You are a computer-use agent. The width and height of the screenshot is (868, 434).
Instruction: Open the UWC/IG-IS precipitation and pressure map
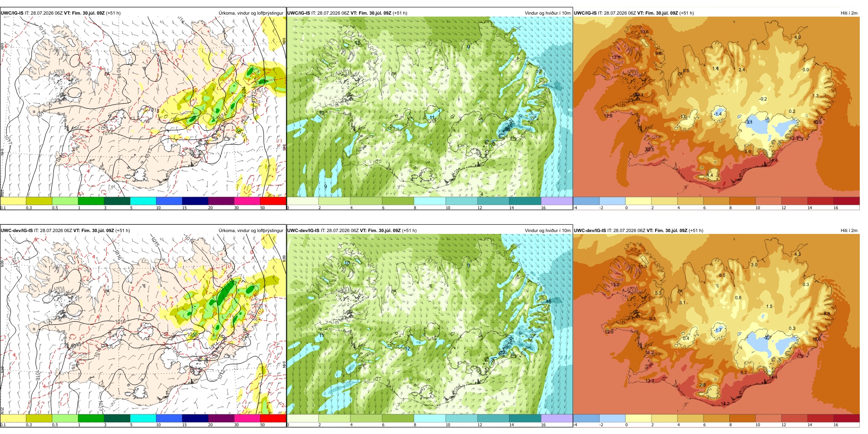(143, 107)
